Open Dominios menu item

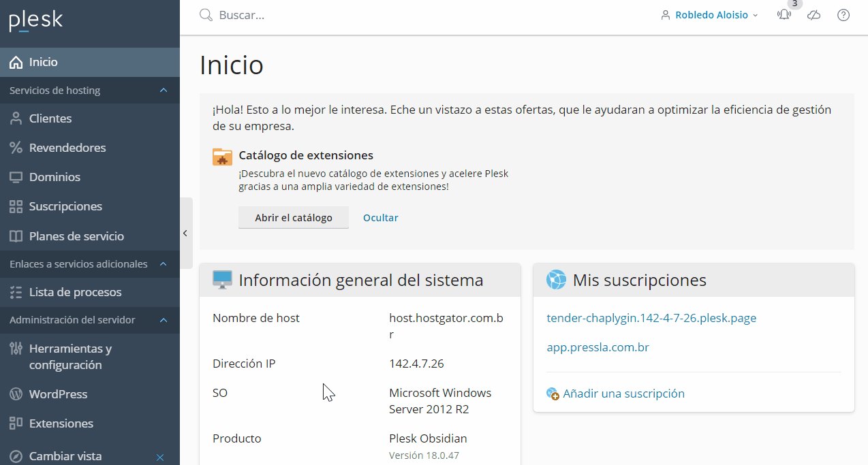(x=90, y=177)
